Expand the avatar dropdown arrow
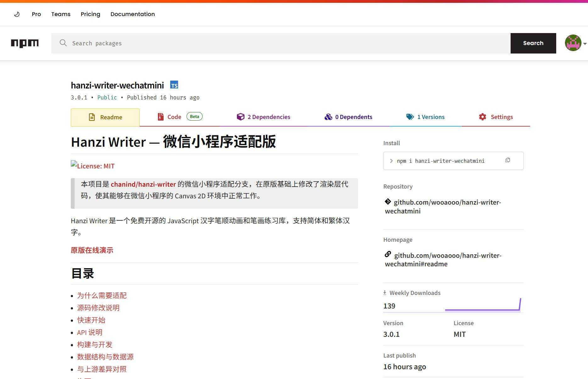Screen dimensions: 588x379 point(585,44)
